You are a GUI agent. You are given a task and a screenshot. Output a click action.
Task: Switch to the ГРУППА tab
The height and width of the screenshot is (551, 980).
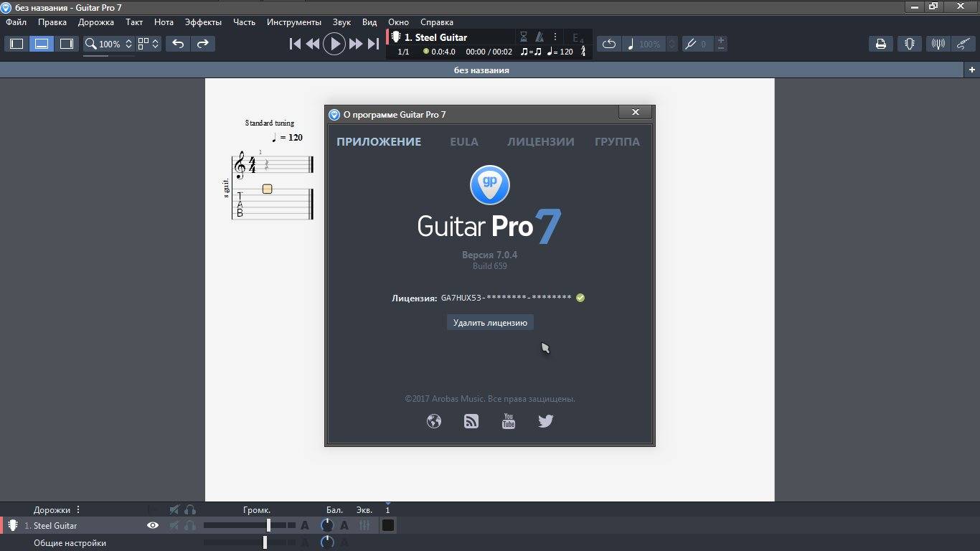pos(617,142)
